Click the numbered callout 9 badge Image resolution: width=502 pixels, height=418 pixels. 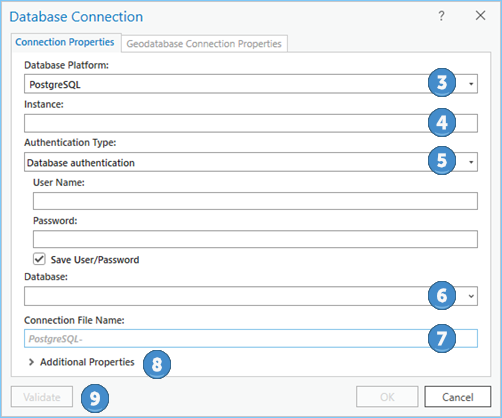[95, 398]
